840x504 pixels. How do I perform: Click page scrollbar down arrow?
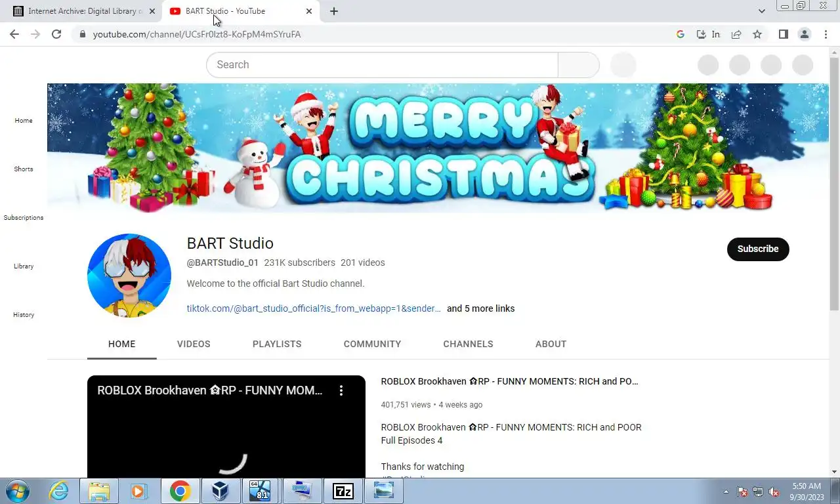[834, 471]
